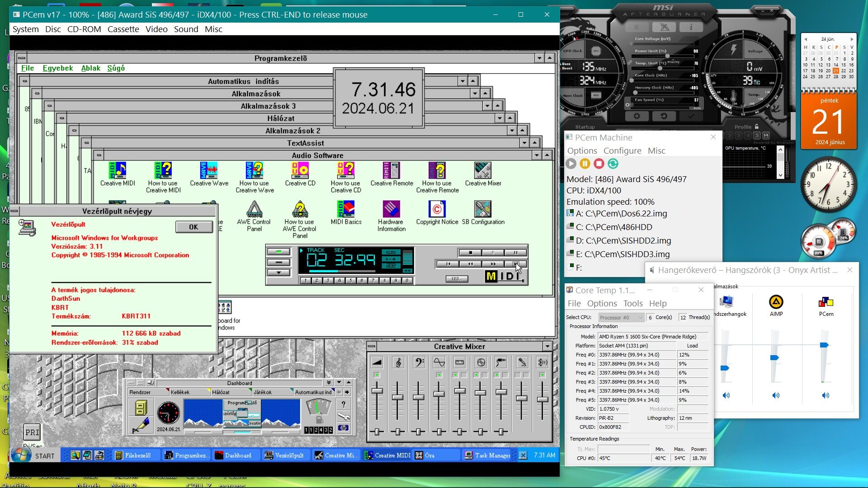Click the wave sine icon in Creative Mixer
The image size is (868, 488).
[x=439, y=362]
